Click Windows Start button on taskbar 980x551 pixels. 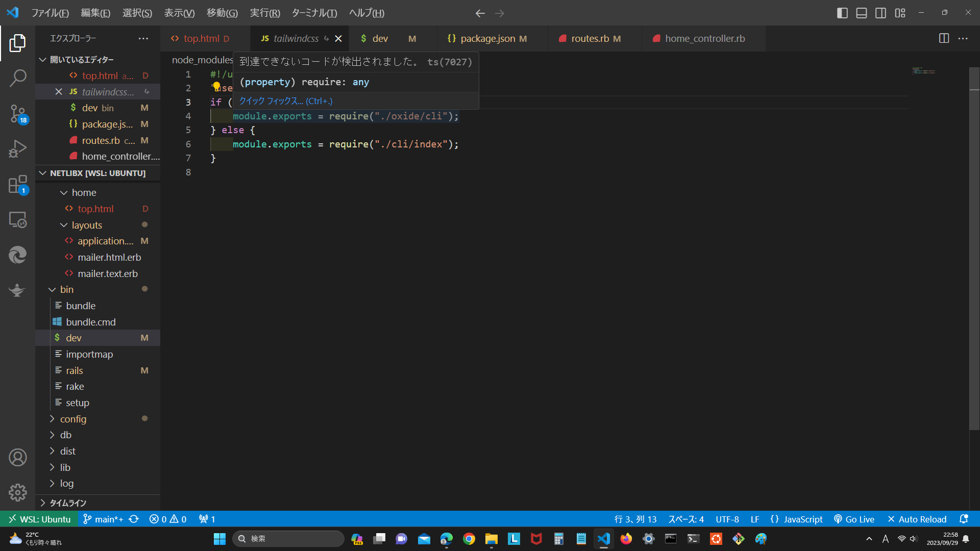pos(219,539)
